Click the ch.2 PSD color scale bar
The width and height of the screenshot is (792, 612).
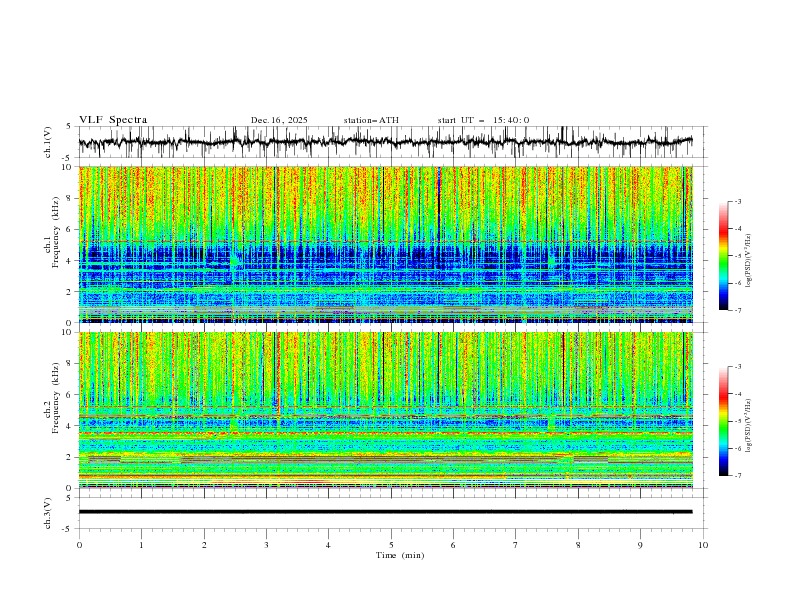point(723,421)
